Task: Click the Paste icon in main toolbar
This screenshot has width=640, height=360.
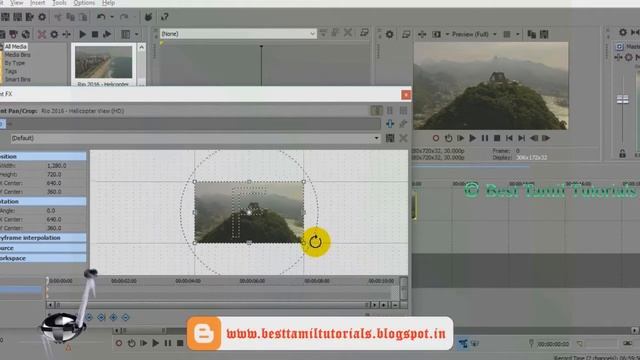Action: tap(83, 17)
